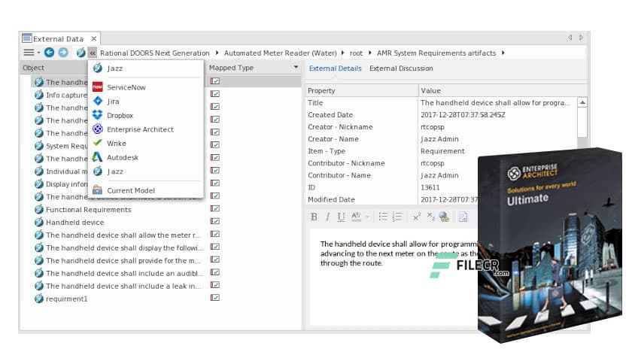Image resolution: width=629 pixels, height=364 pixels.
Task: Click globe icon beside Functional Requirements
Action: click(x=39, y=209)
